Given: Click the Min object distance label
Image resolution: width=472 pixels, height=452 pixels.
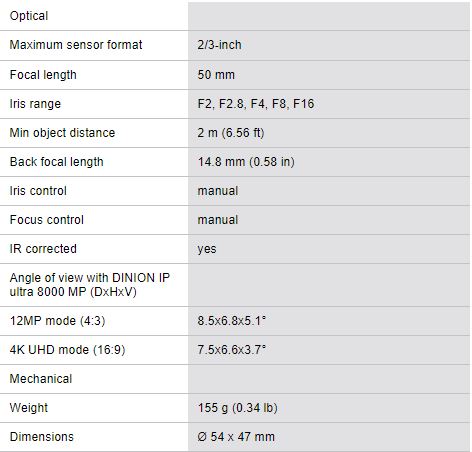Looking at the screenshot, I should pos(62,133).
